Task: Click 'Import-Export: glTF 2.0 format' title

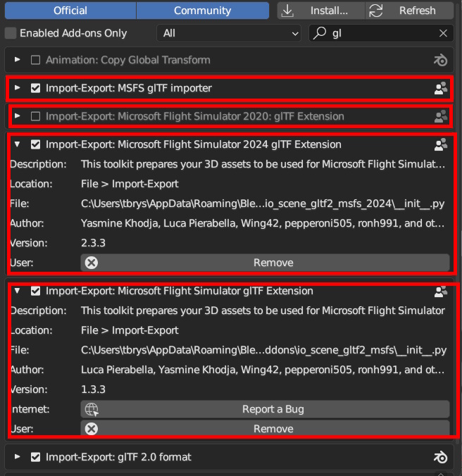Action: coord(118,457)
